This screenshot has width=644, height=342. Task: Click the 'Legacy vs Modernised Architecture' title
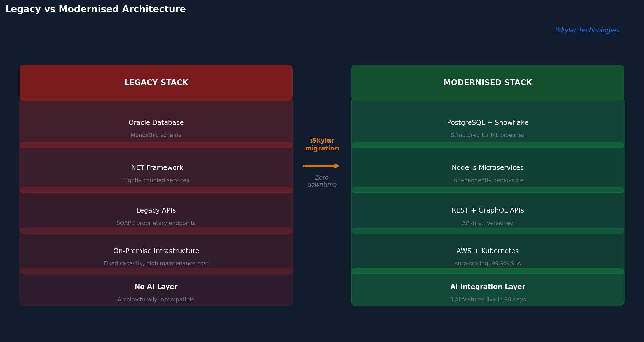click(x=95, y=10)
